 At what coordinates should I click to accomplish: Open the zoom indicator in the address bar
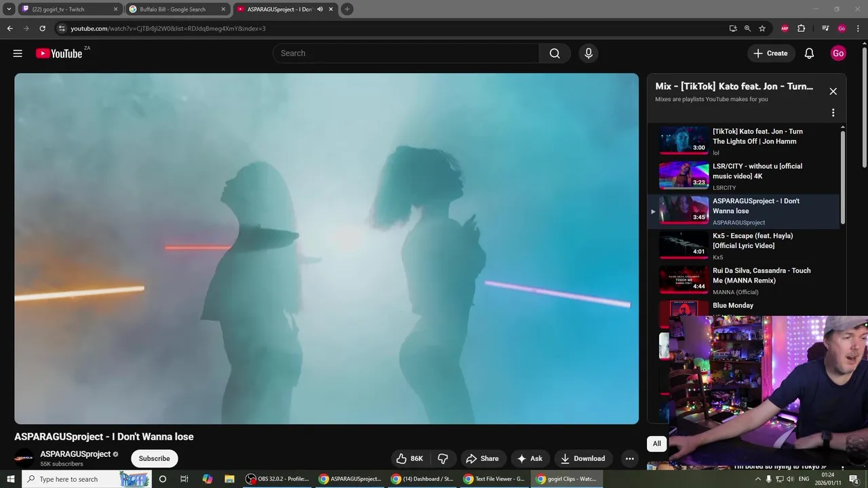(x=747, y=28)
